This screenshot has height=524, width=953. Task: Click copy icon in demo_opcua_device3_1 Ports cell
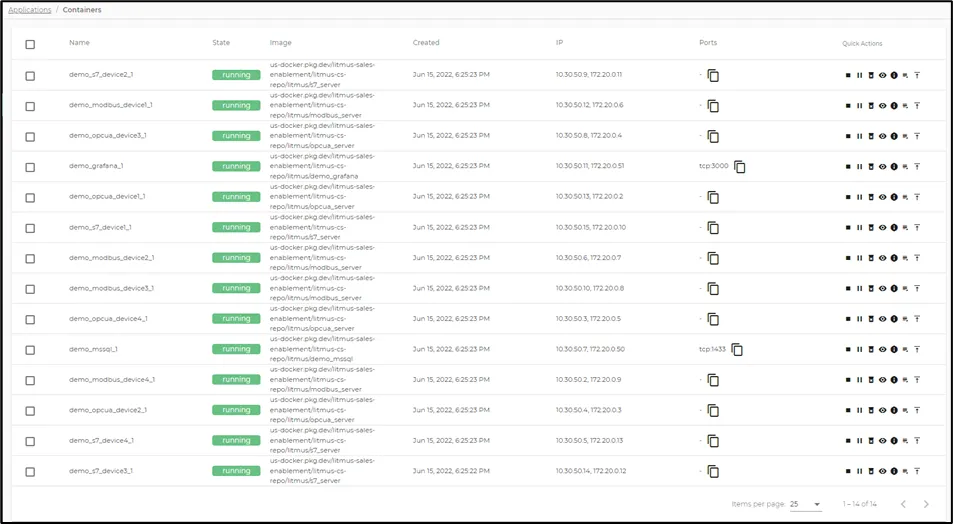coord(713,136)
